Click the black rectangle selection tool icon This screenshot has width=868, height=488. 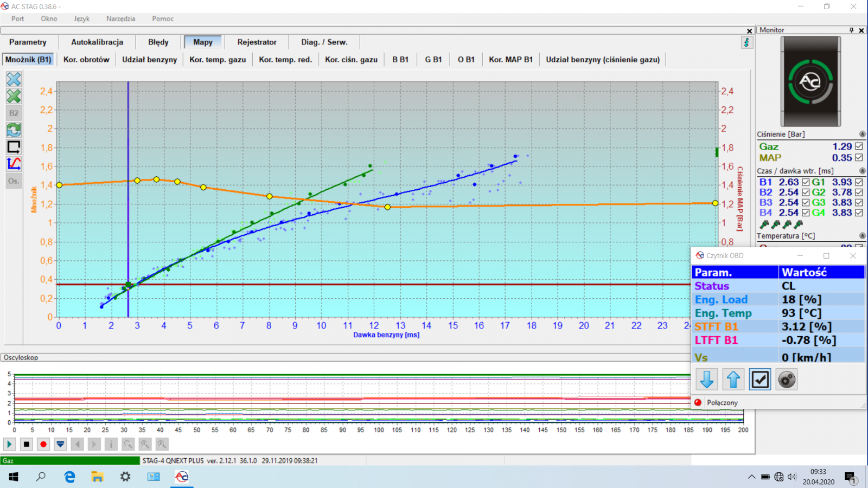14,146
